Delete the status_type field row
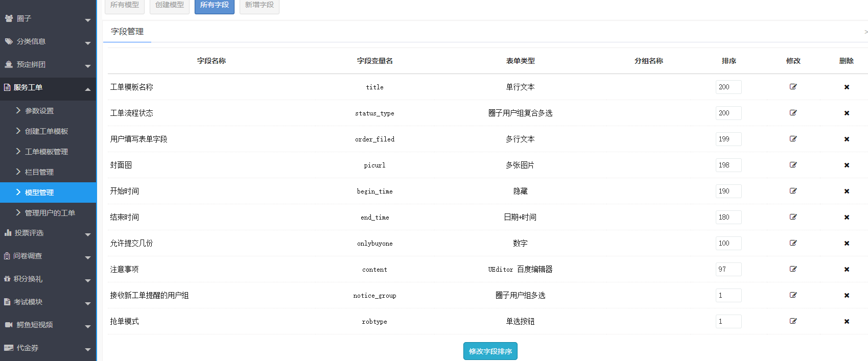Screen dimensions: 868x361 847,113
